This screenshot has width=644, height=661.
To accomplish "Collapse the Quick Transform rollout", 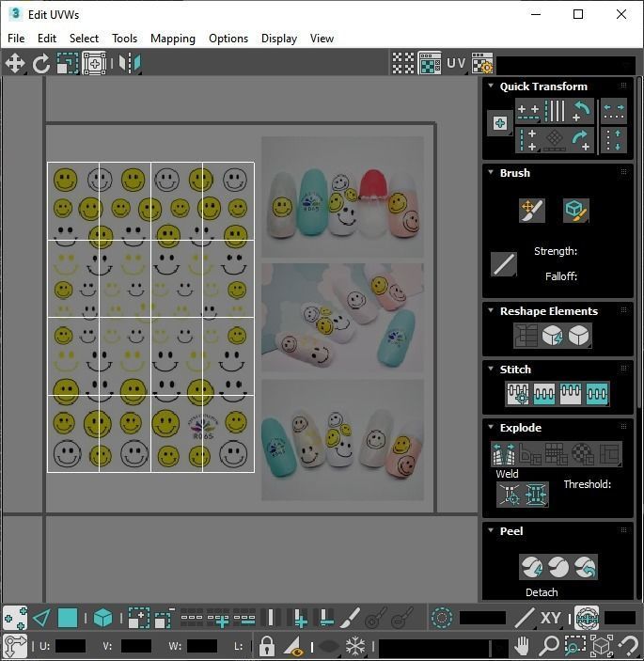I will click(491, 86).
